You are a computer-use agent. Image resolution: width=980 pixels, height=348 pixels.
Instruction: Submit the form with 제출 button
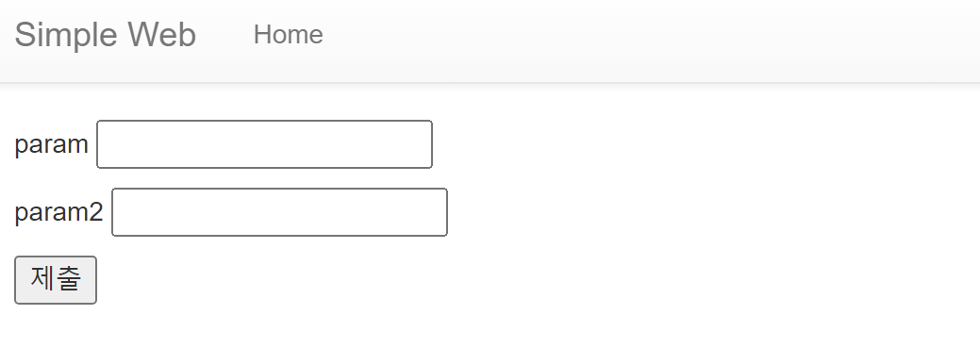(x=56, y=280)
